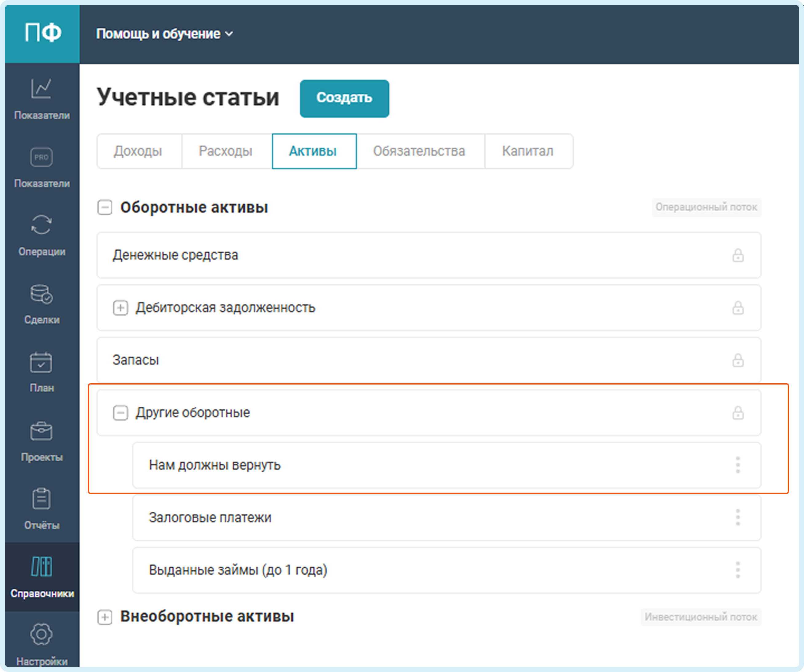Click the three-dot menu for Нам должны вернуть
The image size is (804, 672).
click(x=738, y=465)
